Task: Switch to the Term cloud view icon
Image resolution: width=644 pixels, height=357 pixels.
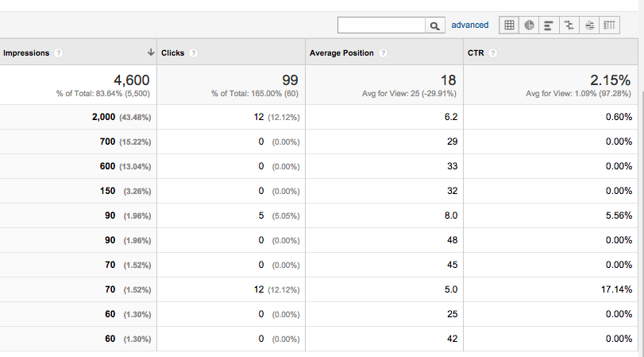Action: click(x=589, y=25)
